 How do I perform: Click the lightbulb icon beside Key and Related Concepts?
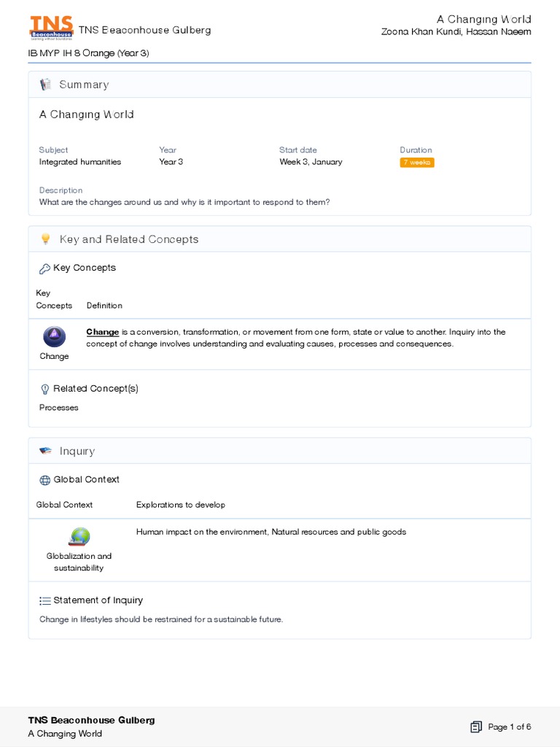click(45, 239)
